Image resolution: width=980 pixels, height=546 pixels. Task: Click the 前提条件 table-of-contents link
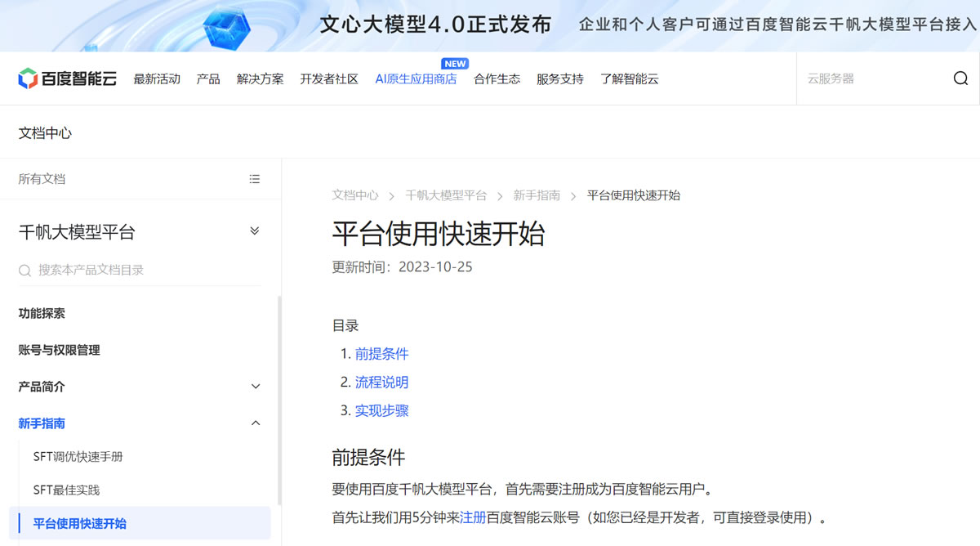coord(381,354)
